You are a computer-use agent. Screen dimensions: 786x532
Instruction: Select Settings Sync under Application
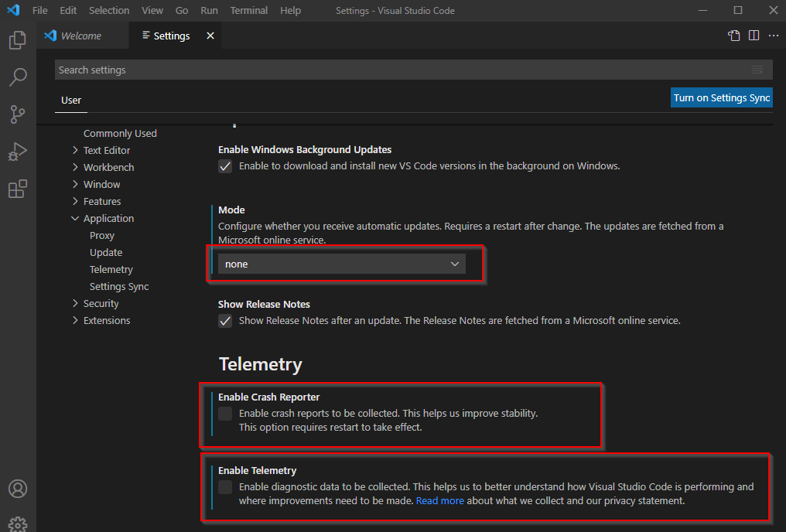coord(119,287)
